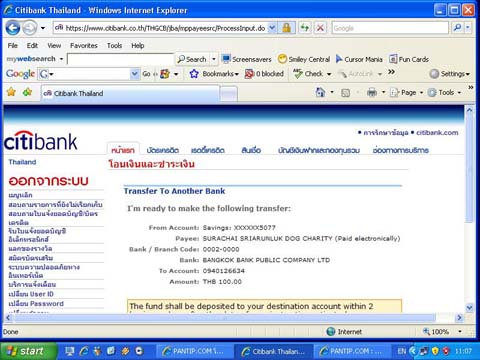Focus the URL address bar
This screenshot has width=480, height=360.
click(161, 28)
